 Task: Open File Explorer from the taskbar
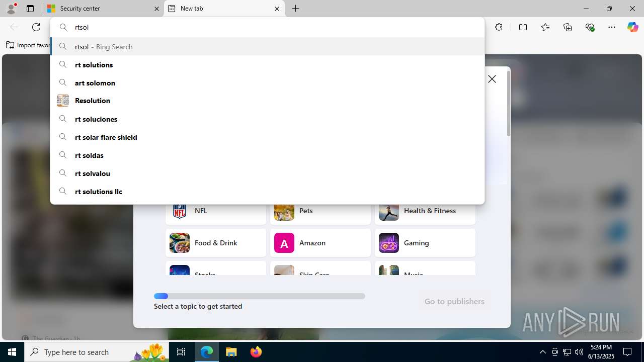[231, 352]
